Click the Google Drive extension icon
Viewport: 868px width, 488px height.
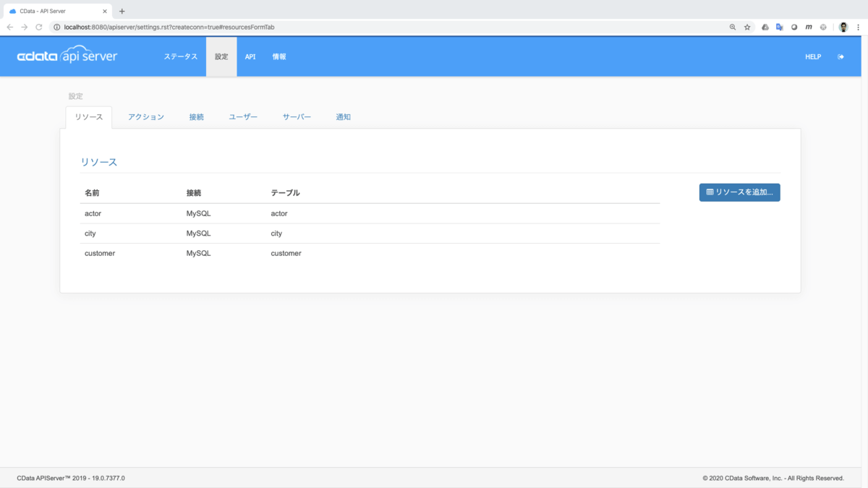tap(765, 27)
